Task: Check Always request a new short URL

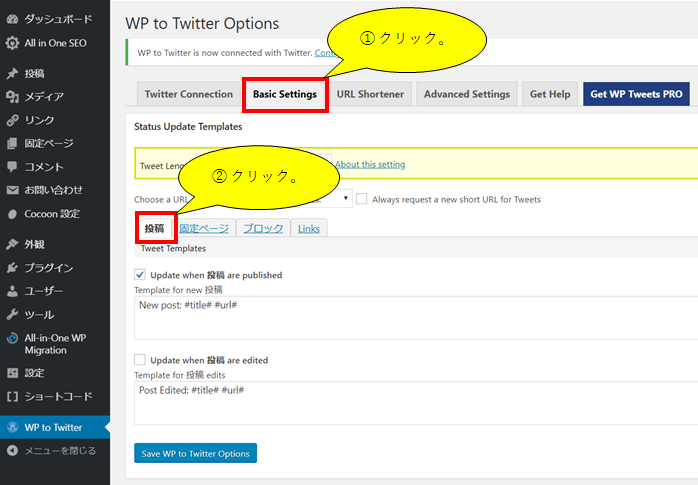Action: point(361,199)
